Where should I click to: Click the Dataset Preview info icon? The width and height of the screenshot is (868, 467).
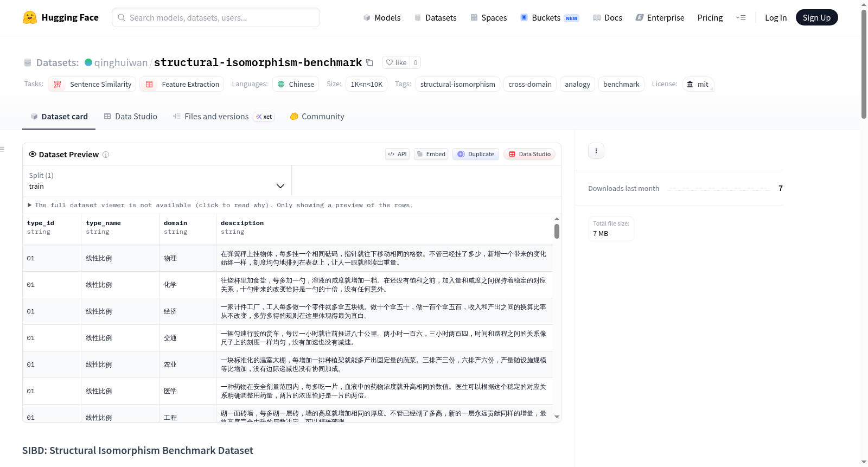[106, 155]
